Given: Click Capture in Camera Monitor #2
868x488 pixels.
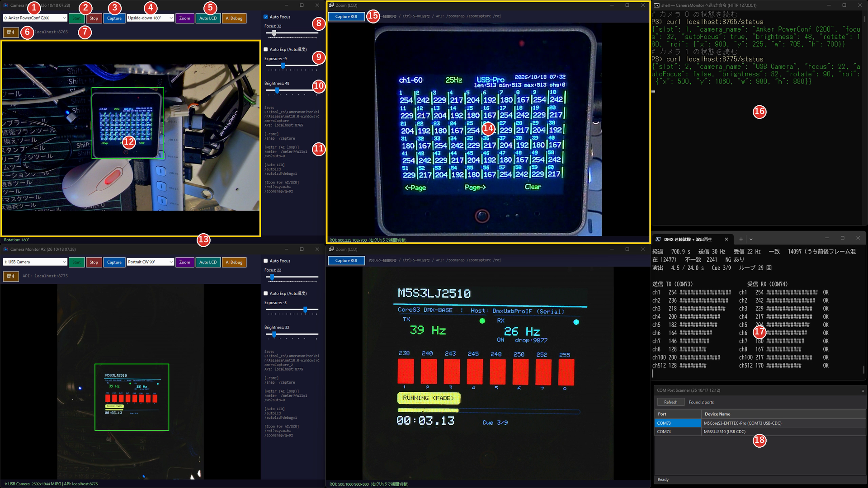Looking at the screenshot, I should (x=114, y=262).
